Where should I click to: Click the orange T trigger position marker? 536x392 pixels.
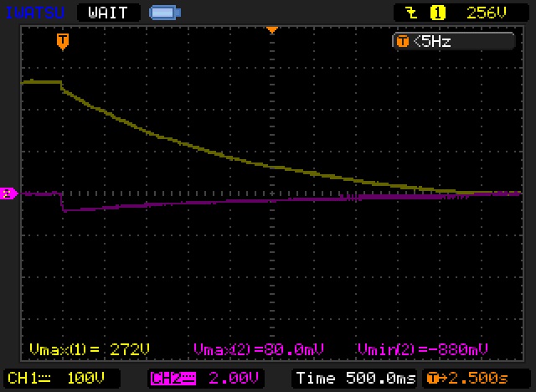pyautogui.click(x=63, y=42)
